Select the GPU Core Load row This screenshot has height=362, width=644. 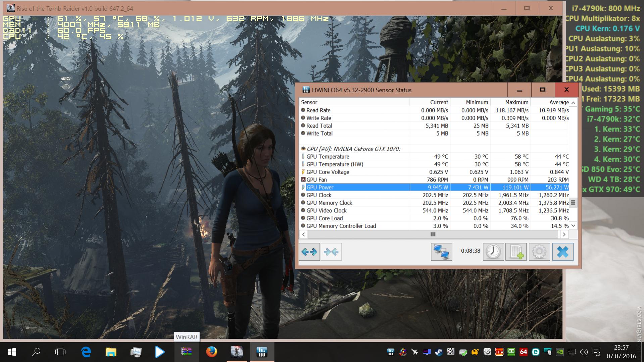click(434, 218)
